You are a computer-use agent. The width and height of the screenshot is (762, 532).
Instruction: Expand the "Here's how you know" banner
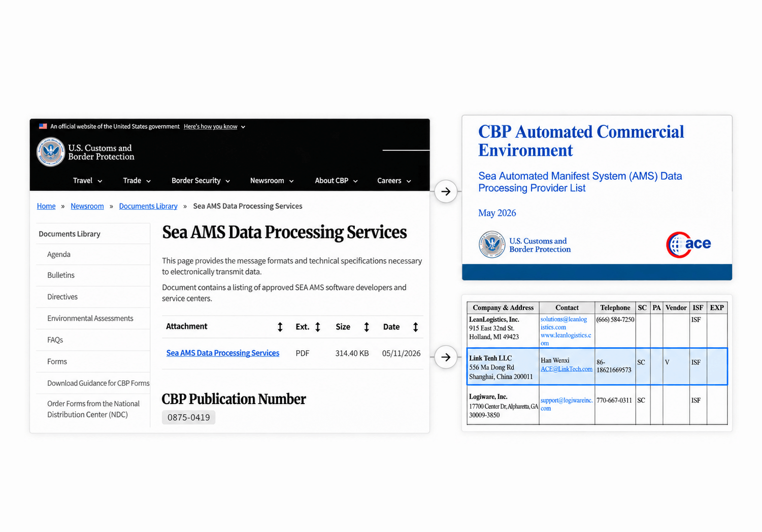[x=214, y=126]
